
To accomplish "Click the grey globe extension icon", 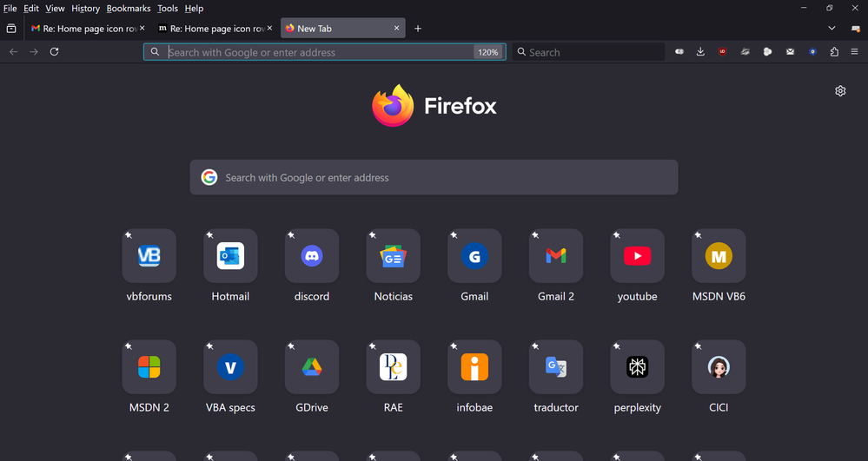I will point(745,51).
